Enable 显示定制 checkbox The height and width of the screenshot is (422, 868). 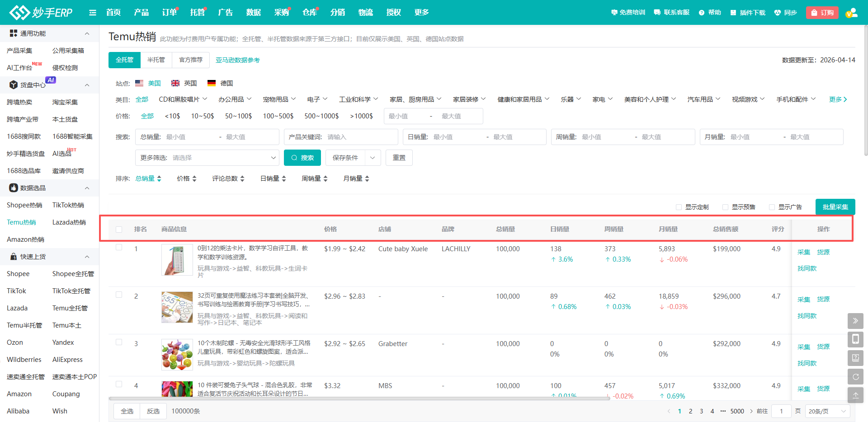tap(679, 207)
